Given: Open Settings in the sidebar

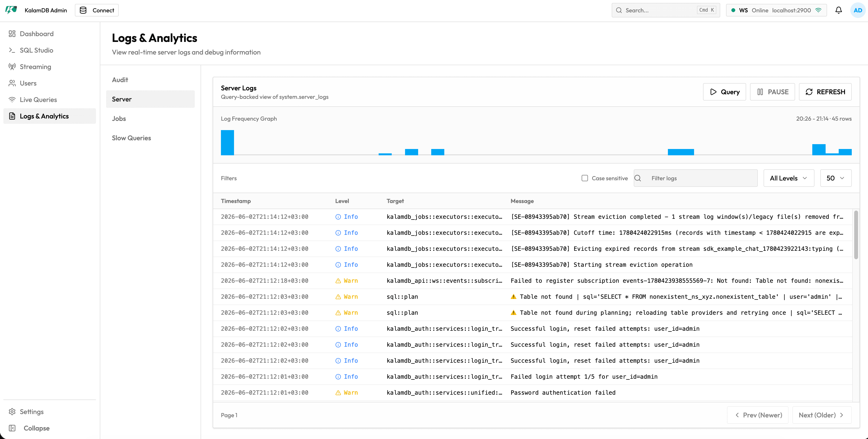Looking at the screenshot, I should [49, 411].
